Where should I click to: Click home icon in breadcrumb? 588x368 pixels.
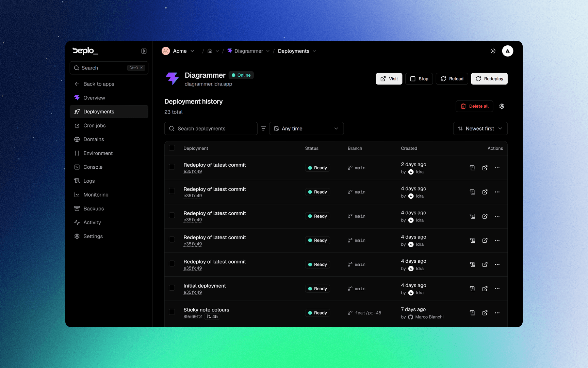click(210, 51)
